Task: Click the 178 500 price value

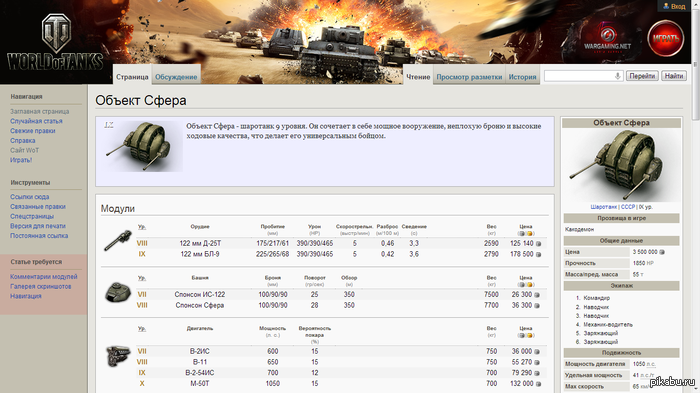Action: 521,254
